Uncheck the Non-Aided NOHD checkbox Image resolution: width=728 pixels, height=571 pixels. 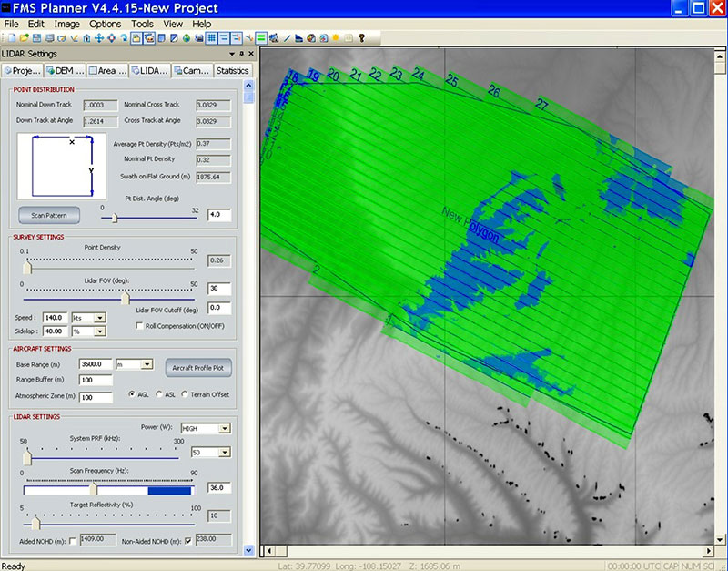(x=188, y=541)
